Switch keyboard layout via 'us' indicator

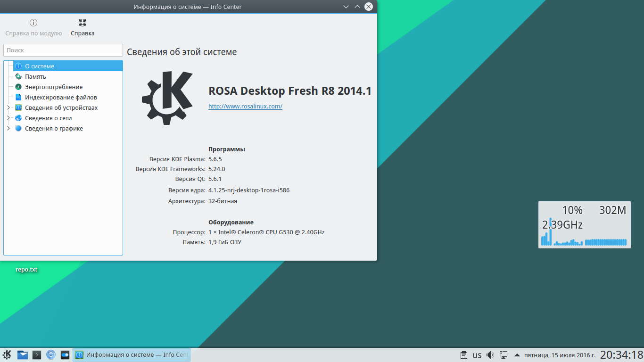tap(477, 355)
